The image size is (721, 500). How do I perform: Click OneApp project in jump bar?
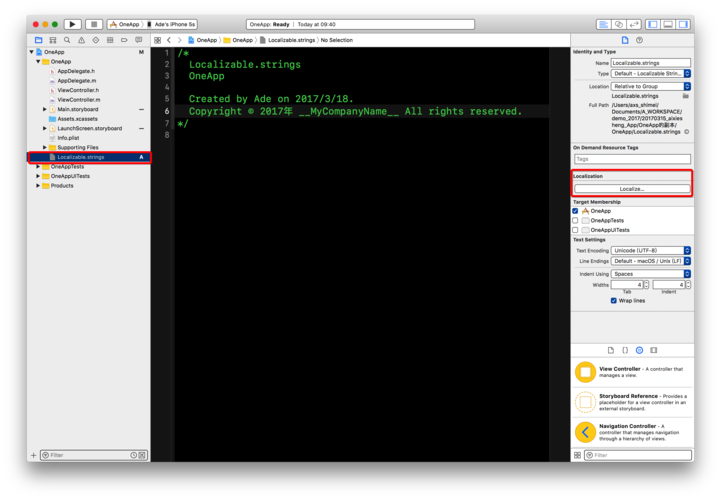[202, 40]
